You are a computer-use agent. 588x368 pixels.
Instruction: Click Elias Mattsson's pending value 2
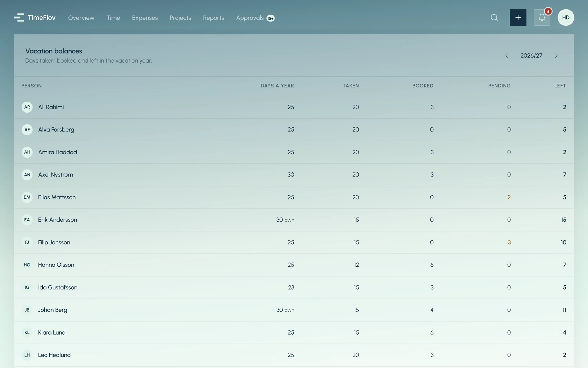(x=509, y=197)
